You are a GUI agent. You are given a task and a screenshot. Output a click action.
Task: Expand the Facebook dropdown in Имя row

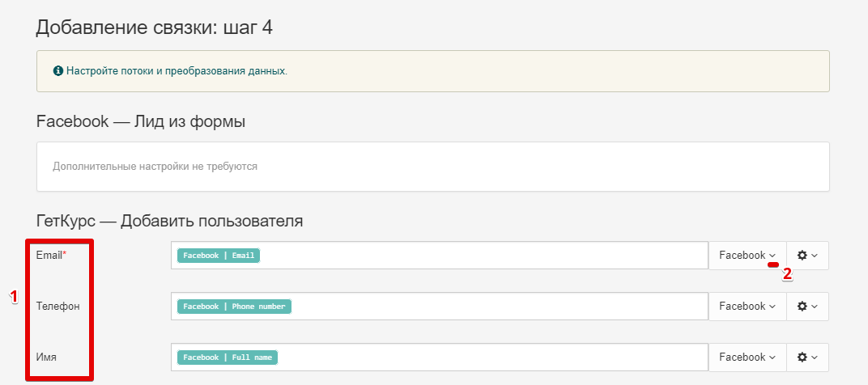(x=747, y=357)
